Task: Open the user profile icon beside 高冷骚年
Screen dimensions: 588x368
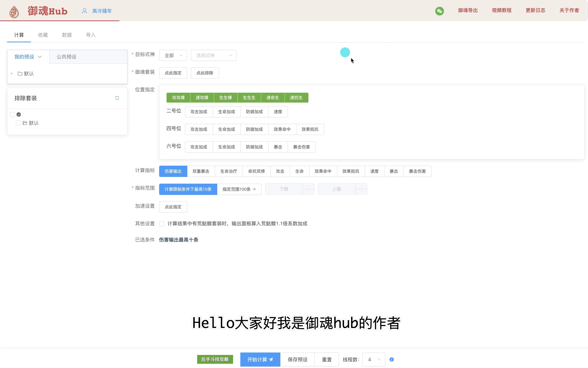Action: tap(84, 11)
